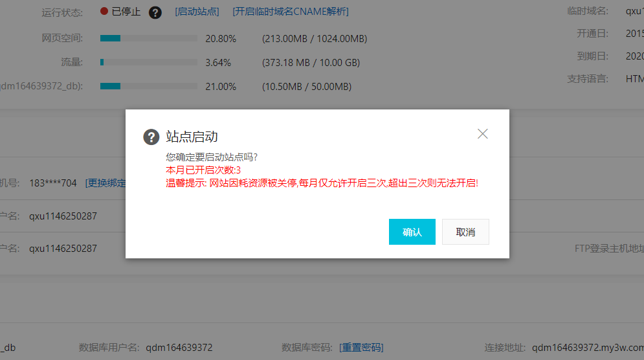644x360 pixels.
Task: Click the 流量 usage progress bar
Action: pyautogui.click(x=149, y=63)
